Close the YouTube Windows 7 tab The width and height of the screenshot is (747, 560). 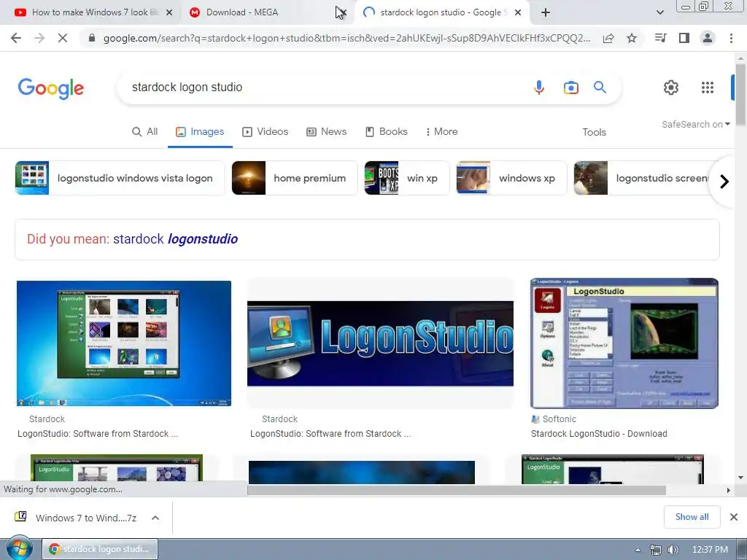[x=169, y=13]
